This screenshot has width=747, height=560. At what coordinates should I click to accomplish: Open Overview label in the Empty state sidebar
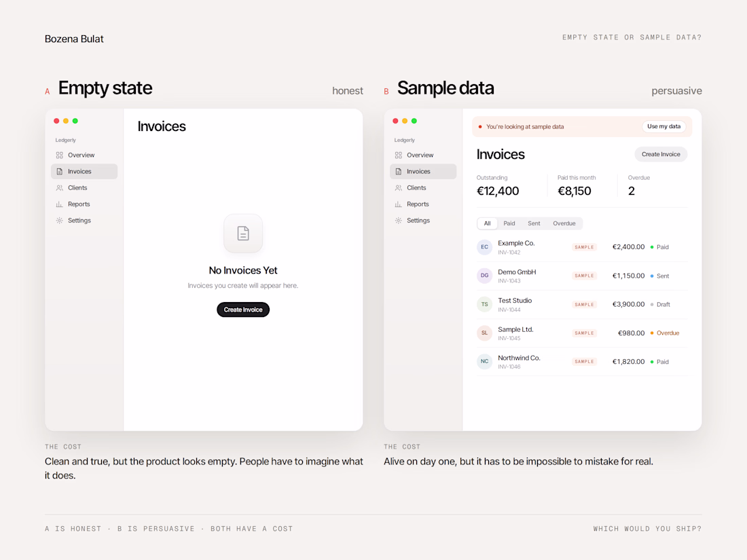pyautogui.click(x=81, y=155)
